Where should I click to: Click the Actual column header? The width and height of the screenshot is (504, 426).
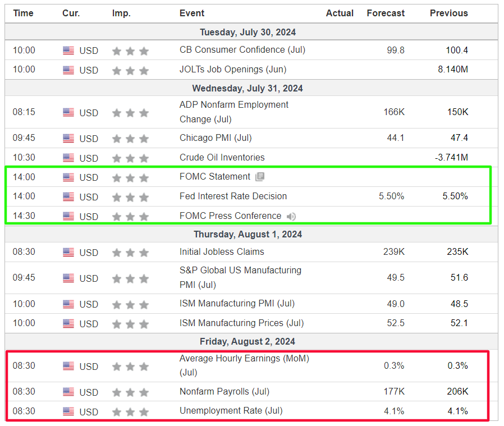[x=340, y=13]
